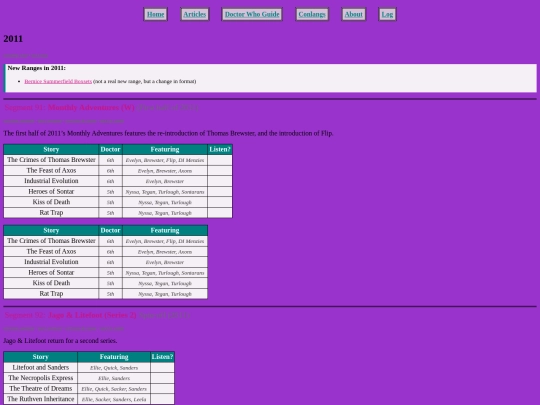Click the Featuring header in the Jago & Litefoot table
Viewport: 540px width, 405px height.
tap(114, 357)
